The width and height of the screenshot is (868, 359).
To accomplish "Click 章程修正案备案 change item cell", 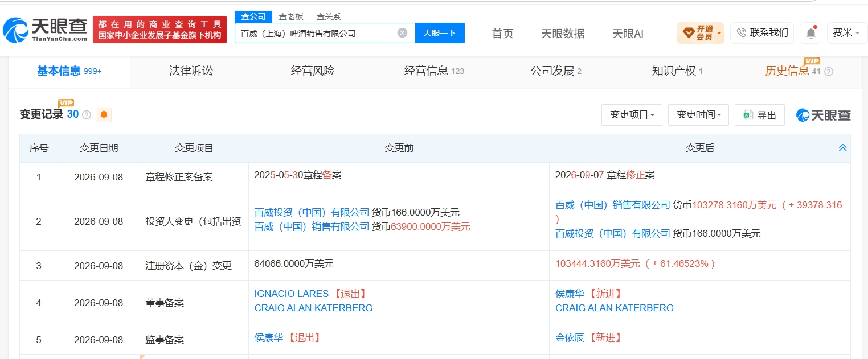I will (194, 177).
